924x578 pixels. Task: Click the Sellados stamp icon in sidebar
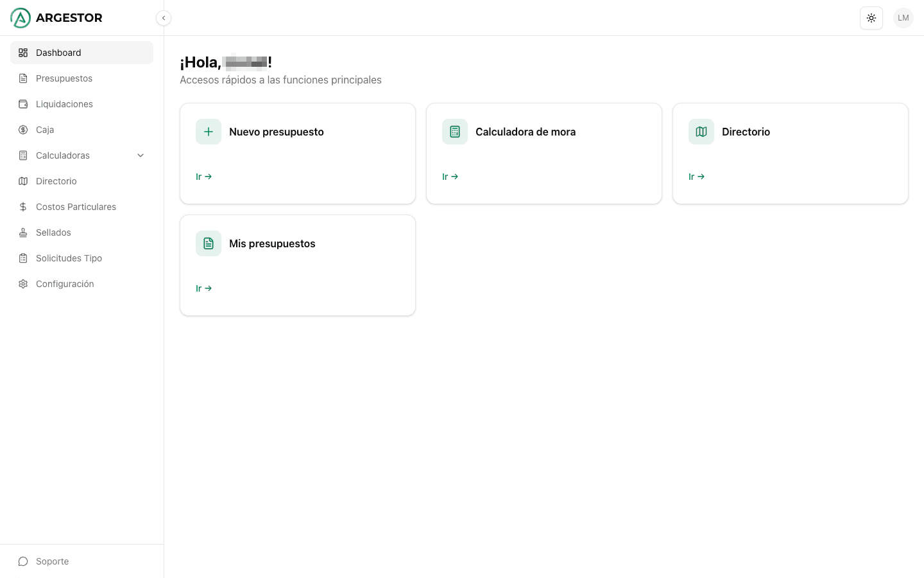point(23,232)
